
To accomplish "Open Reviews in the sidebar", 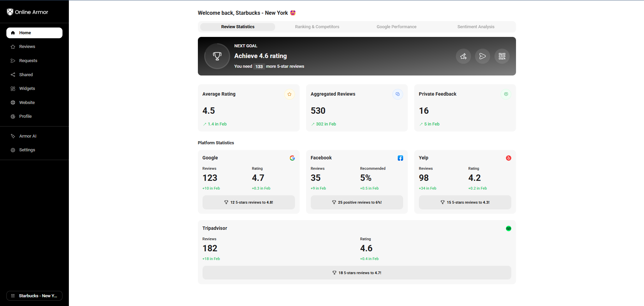I will pyautogui.click(x=27, y=47).
